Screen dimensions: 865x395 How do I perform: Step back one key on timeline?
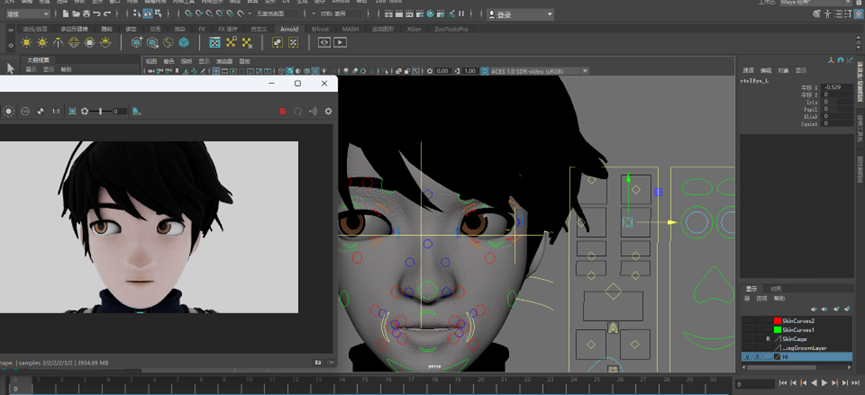[x=804, y=383]
